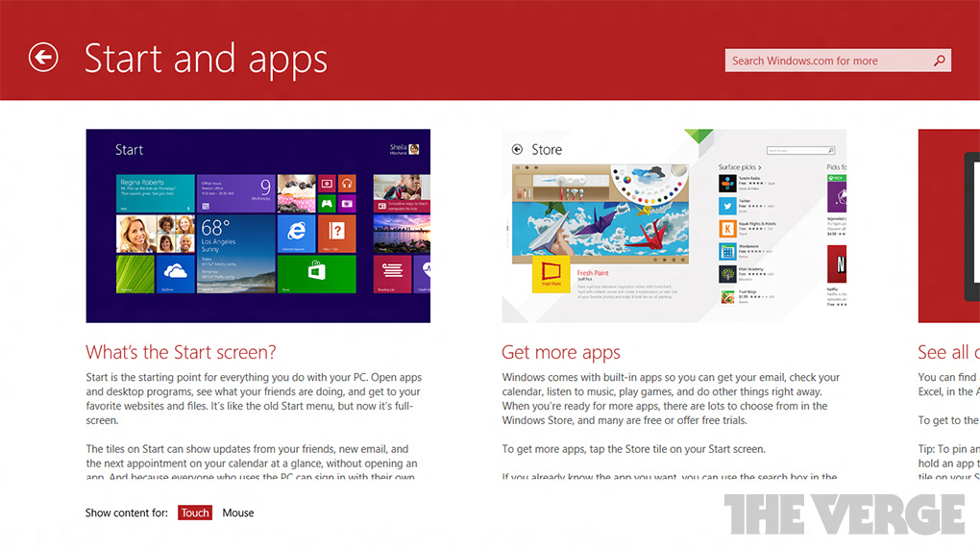Viewport: 980px width, 551px height.
Task: Focus the Search Windows.com for more field
Action: pyautogui.click(x=838, y=61)
